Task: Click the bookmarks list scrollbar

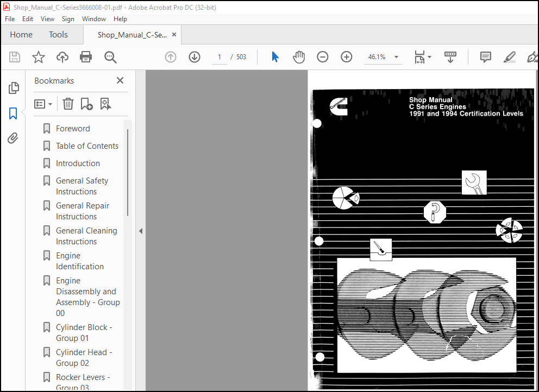Action: [128, 173]
